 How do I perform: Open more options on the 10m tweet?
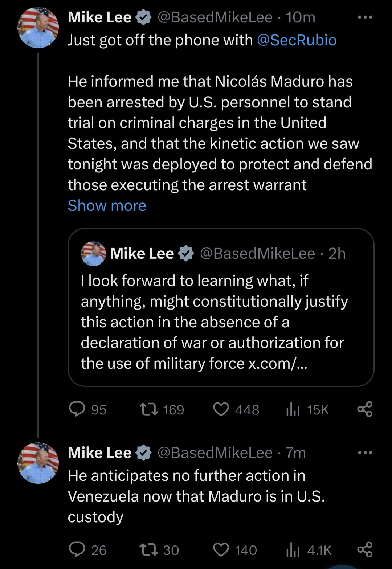click(365, 17)
